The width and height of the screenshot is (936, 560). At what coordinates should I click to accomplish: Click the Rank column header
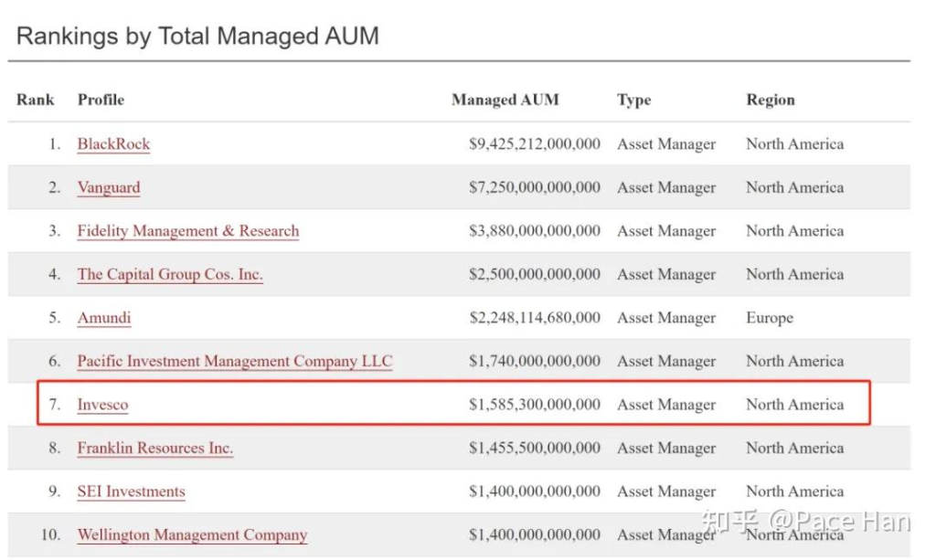36,100
